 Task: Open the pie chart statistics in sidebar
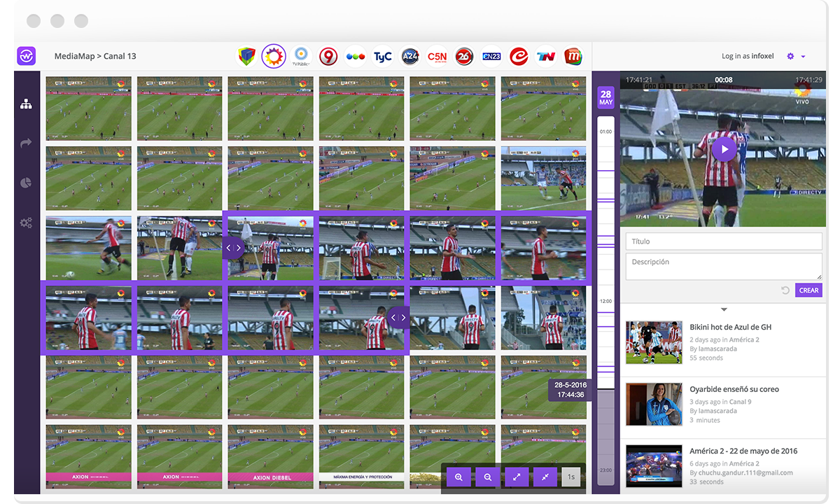point(26,183)
